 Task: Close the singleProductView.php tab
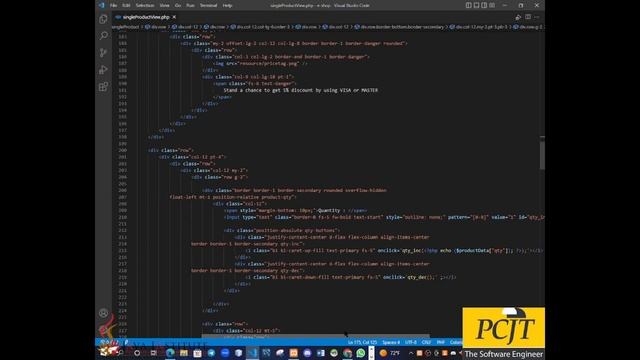point(174,17)
